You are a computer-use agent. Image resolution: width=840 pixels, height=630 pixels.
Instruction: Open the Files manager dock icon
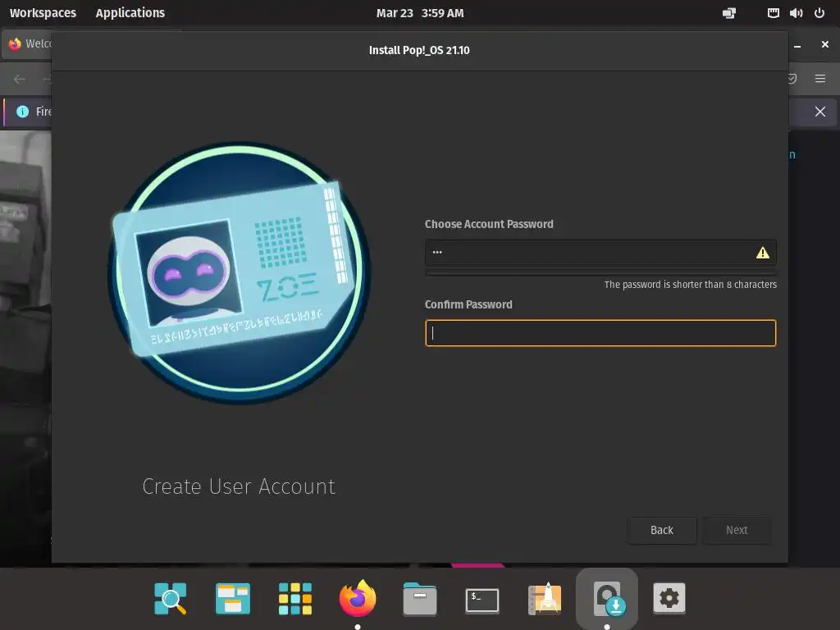coord(420,598)
